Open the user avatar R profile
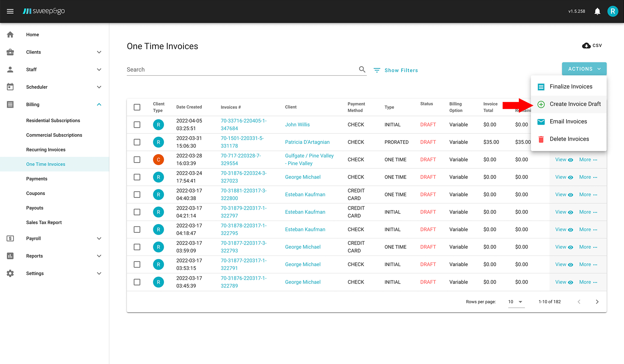Image resolution: width=624 pixels, height=364 pixels. coord(612,11)
